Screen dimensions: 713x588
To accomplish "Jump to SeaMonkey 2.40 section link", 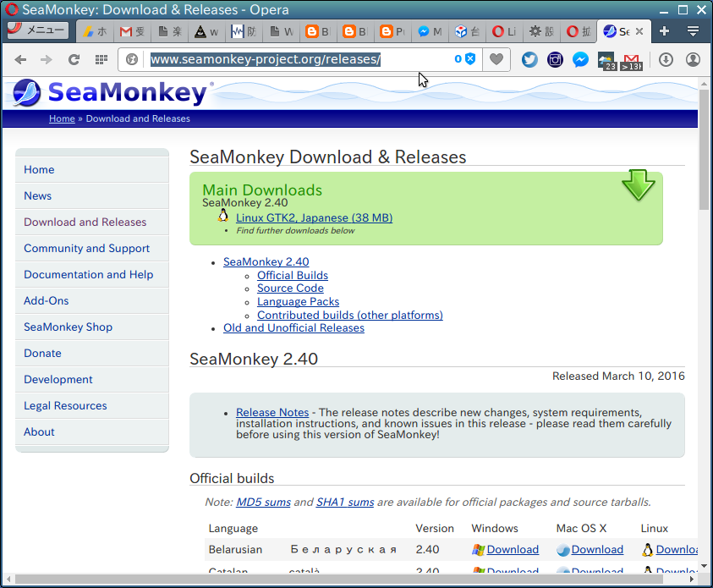I will [x=266, y=262].
